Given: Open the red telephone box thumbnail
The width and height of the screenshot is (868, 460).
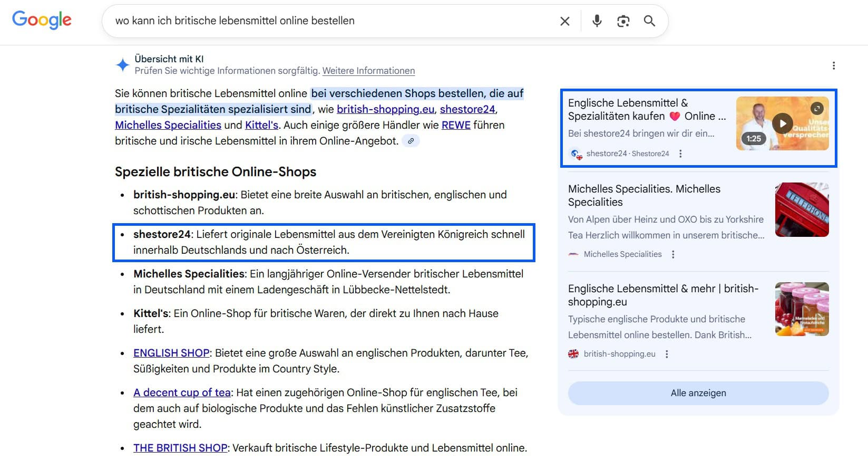Looking at the screenshot, I should [x=802, y=209].
